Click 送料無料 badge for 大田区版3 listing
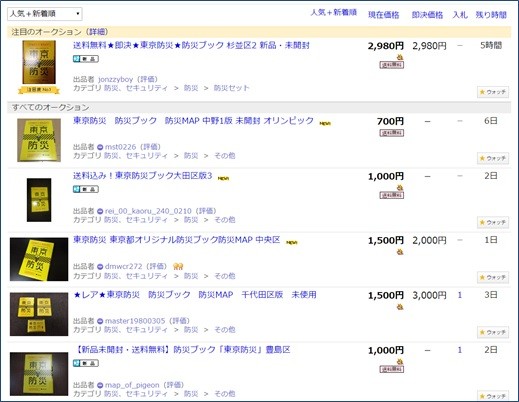 point(392,195)
